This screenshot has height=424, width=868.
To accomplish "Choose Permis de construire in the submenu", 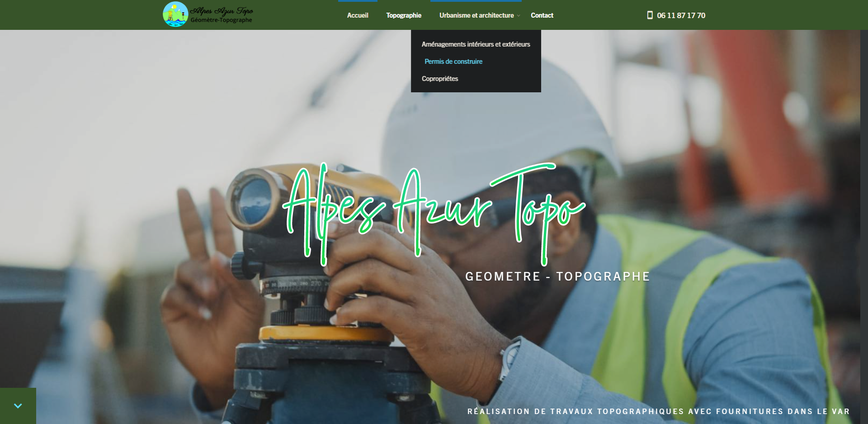I will click(x=453, y=62).
